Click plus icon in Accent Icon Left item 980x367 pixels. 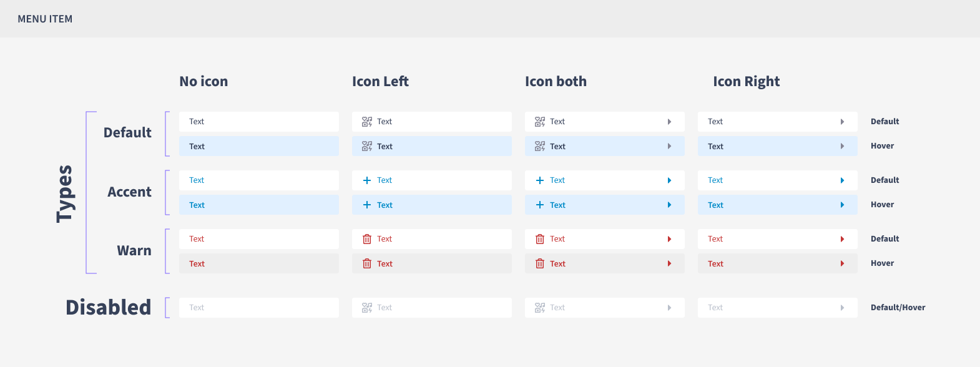[x=367, y=180]
